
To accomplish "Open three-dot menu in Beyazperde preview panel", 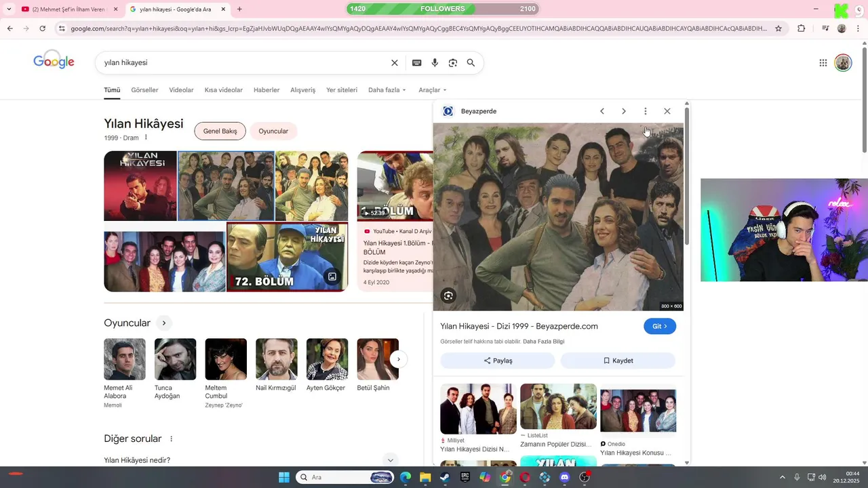I will (x=646, y=111).
